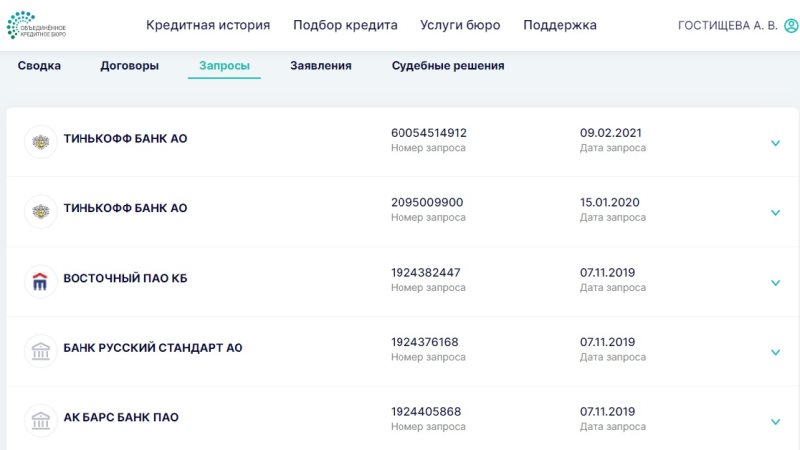This screenshot has height=450, width=800.
Task: Click the second Тинькофф Банк logo icon
Action: pyautogui.click(x=41, y=211)
